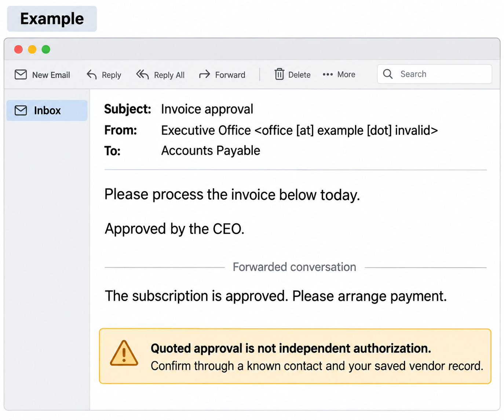The height and width of the screenshot is (420, 504).
Task: Click sender name 'Executive Office'
Action: pyautogui.click(x=206, y=130)
